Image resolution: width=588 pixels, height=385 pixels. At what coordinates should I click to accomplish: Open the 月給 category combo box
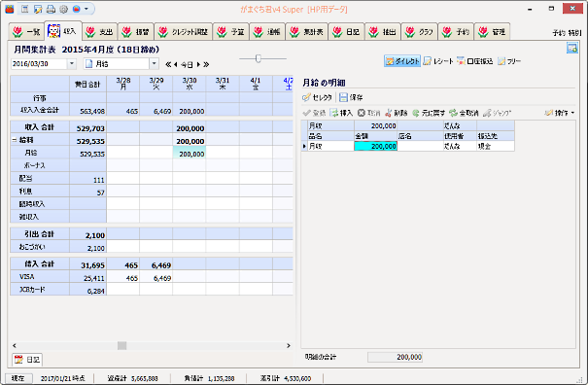[x=154, y=64]
